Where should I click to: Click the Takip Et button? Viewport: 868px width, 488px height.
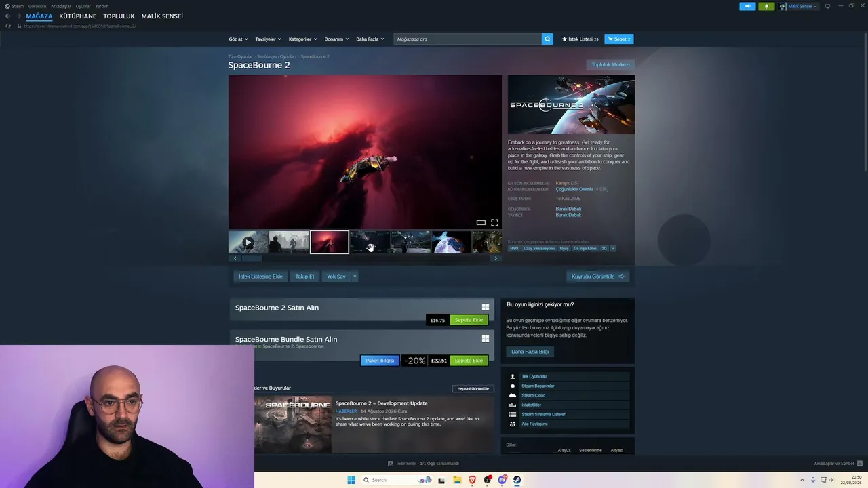click(304, 277)
